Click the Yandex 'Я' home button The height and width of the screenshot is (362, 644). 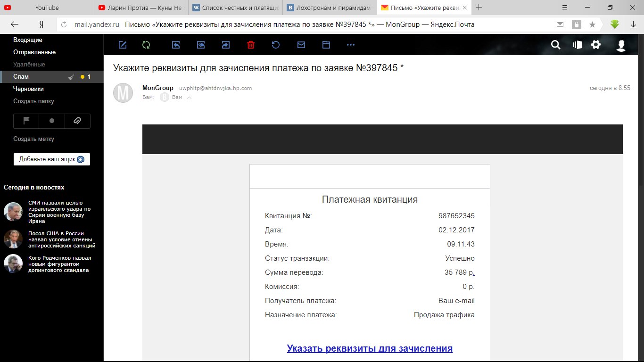coord(41,25)
